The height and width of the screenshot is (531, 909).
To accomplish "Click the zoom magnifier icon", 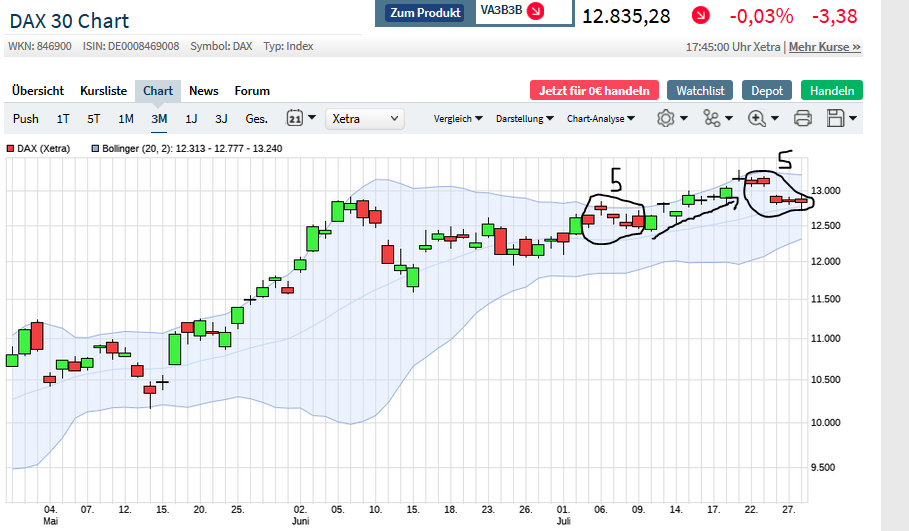I will tap(757, 118).
